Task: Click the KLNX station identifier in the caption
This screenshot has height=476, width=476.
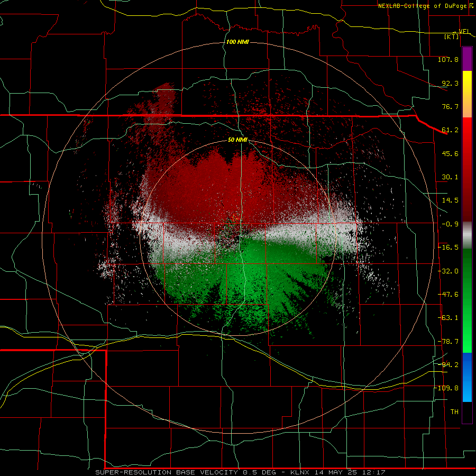Action: click(300, 472)
